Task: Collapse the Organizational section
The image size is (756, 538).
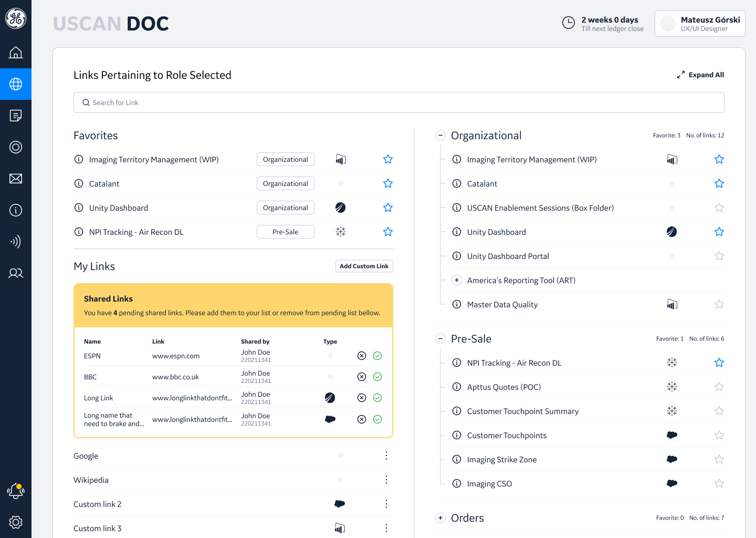Action: point(440,136)
